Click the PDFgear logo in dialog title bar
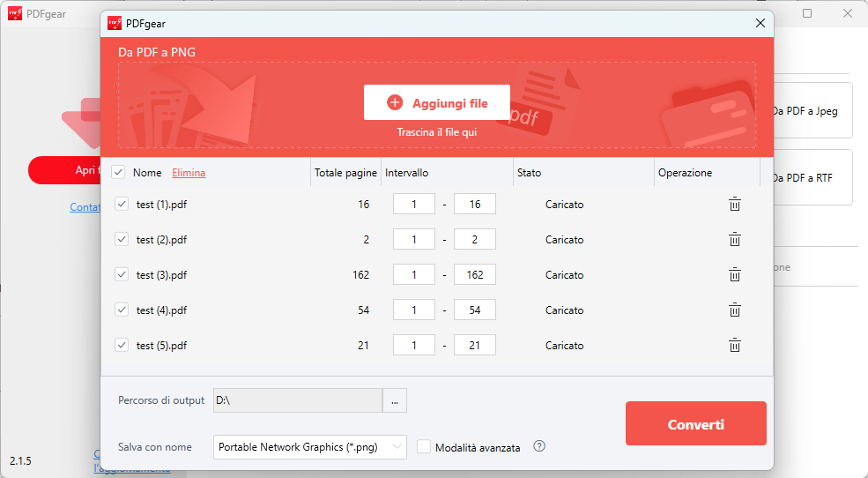Viewport: 868px width, 478px height. click(x=115, y=23)
